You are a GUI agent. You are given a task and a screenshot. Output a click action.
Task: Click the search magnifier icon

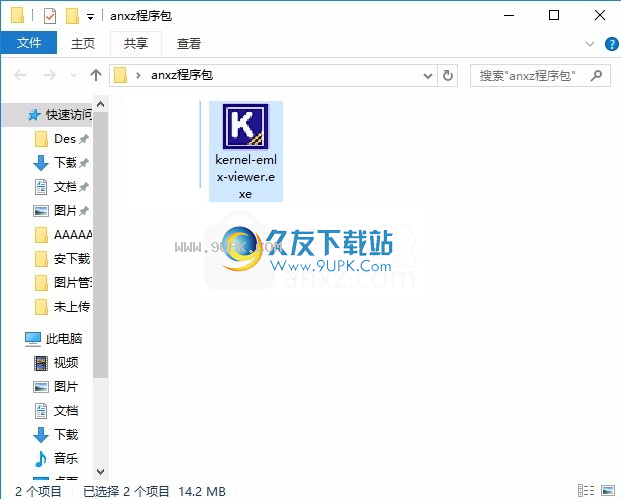click(596, 75)
